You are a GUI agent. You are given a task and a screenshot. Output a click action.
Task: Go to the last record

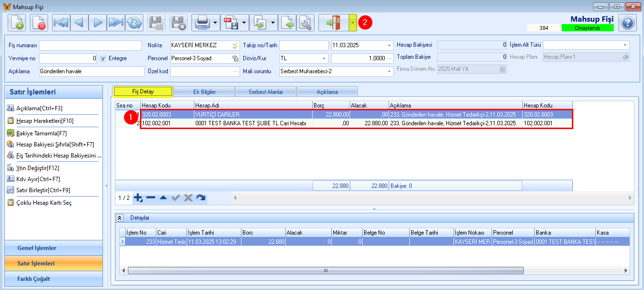(116, 23)
